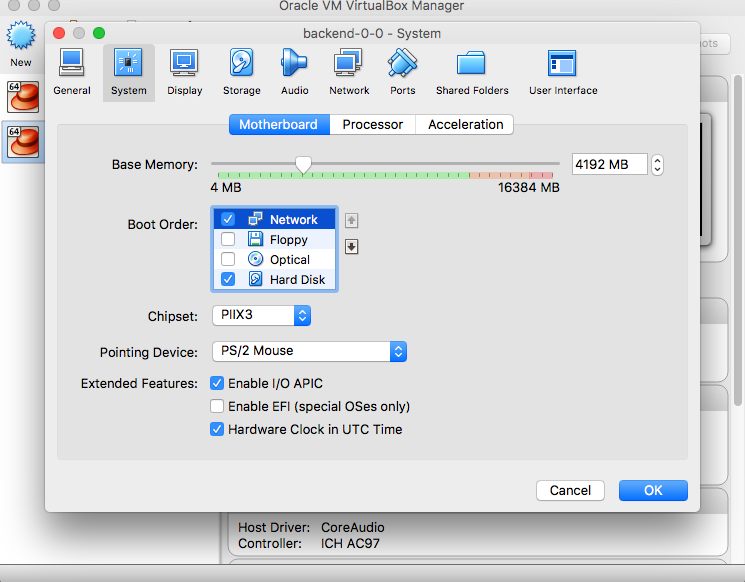Screen dimensions: 745x582
Task: Enable EFI (special OSes only)
Action: click(x=217, y=406)
